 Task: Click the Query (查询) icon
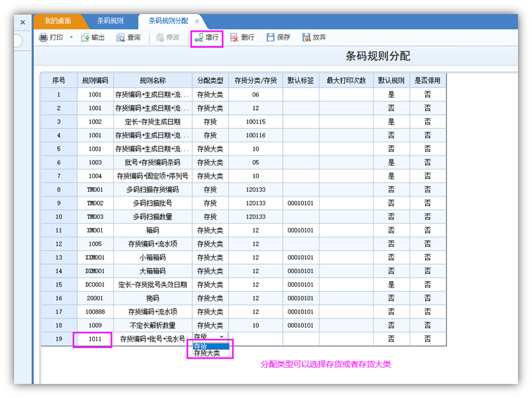(120, 38)
